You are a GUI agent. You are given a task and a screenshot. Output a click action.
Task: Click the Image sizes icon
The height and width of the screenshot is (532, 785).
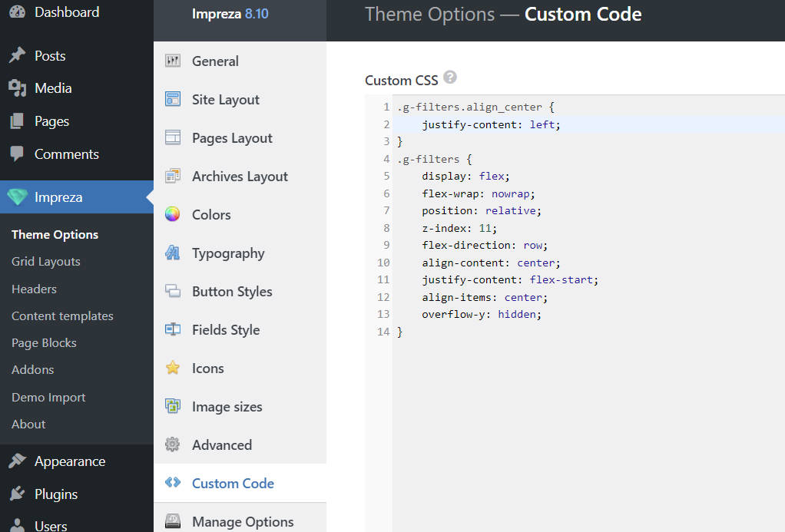[x=173, y=406]
